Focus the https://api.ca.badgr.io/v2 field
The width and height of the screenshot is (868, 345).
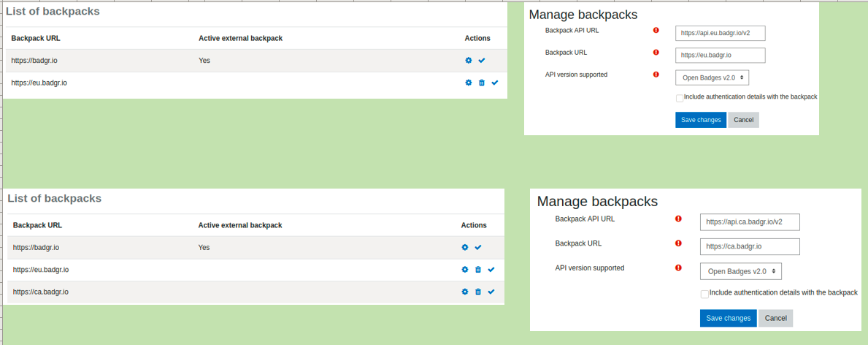tap(750, 222)
